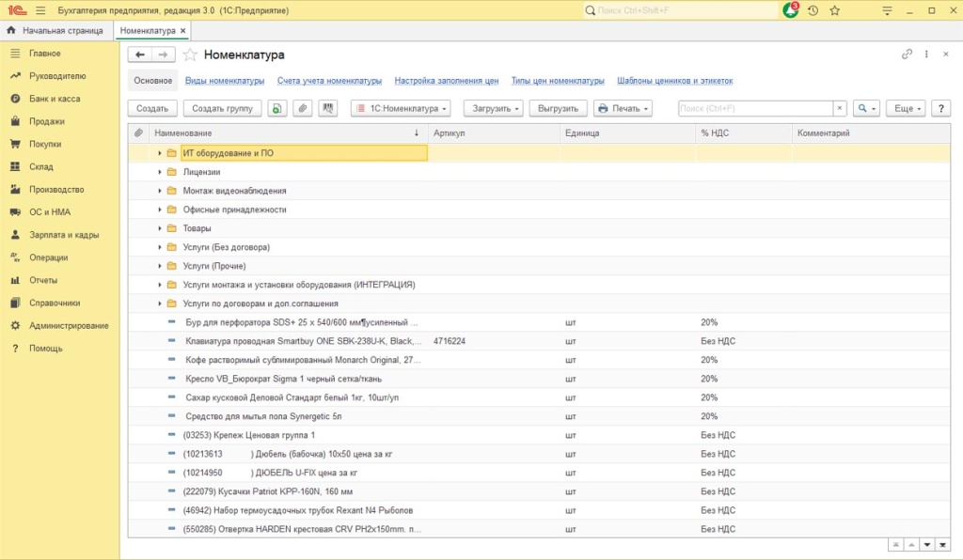The image size is (963, 560).
Task: Open Виды номенклатуры link
Action: coord(224,81)
